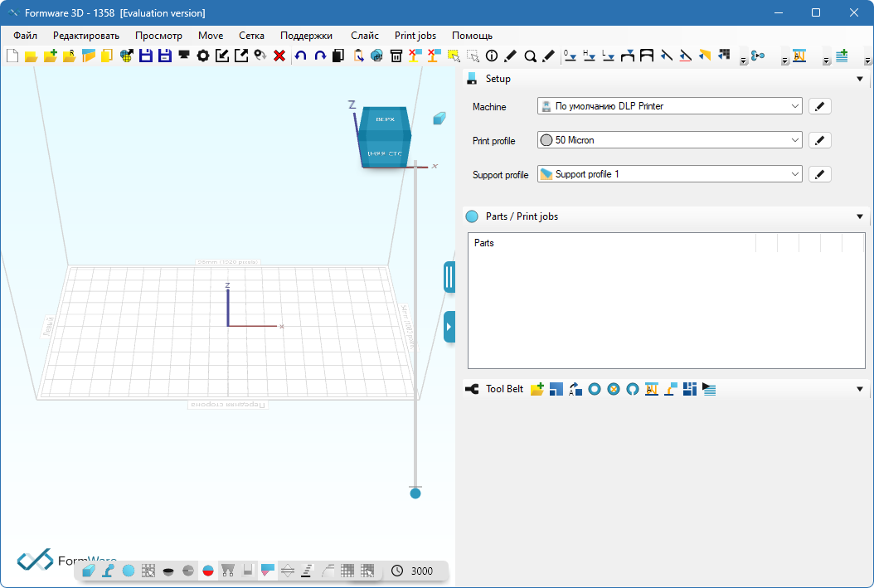Click the redo arrow icon

pyautogui.click(x=320, y=56)
